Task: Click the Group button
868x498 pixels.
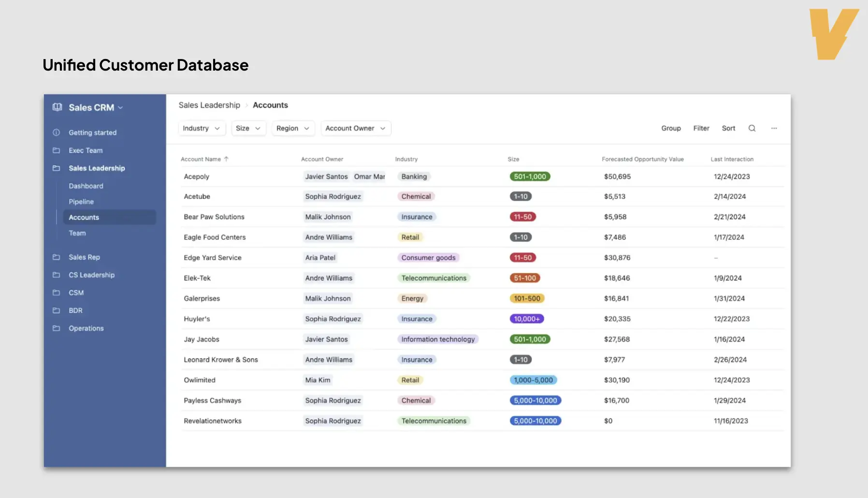Action: click(671, 128)
